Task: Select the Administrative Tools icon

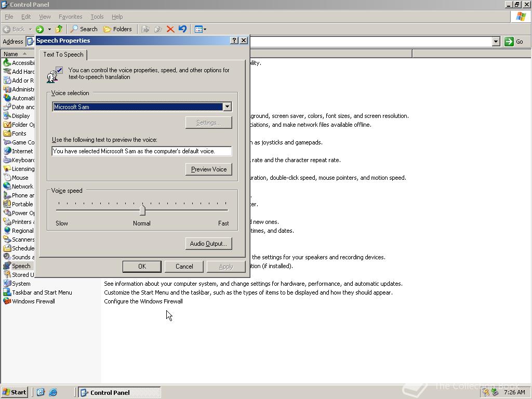Action: point(7,89)
